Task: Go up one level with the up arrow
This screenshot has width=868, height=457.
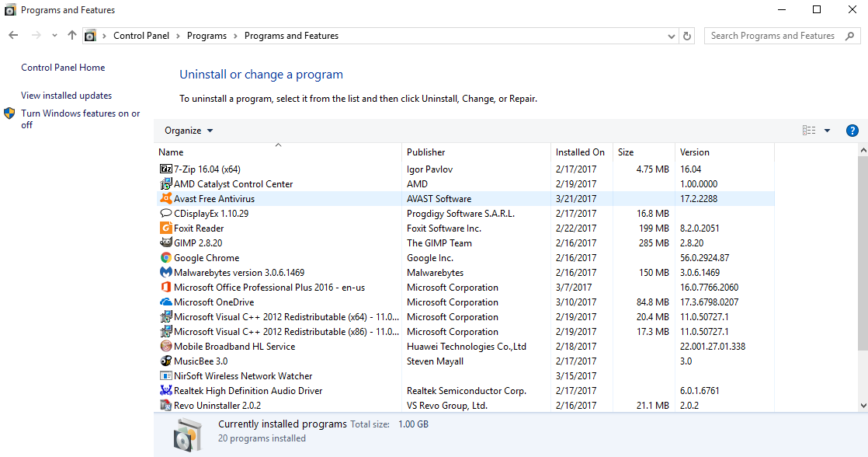Action: [x=72, y=36]
